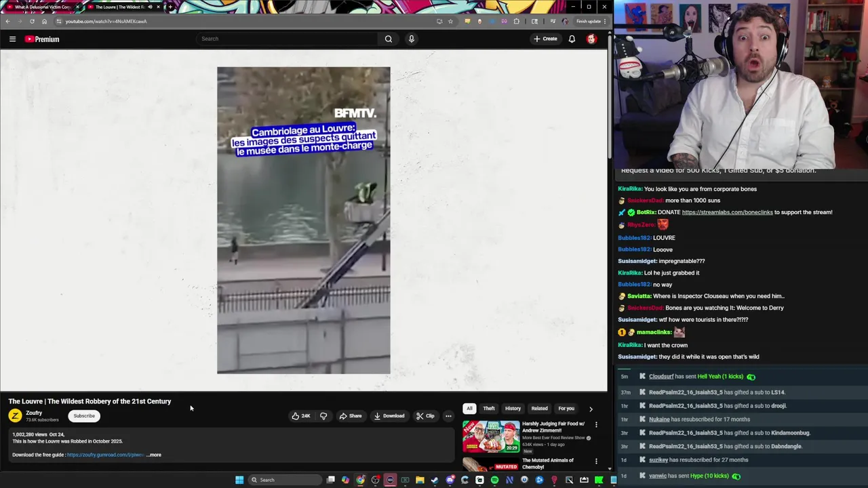The width and height of the screenshot is (868, 488).
Task: Select the History filter chip
Action: point(513,409)
